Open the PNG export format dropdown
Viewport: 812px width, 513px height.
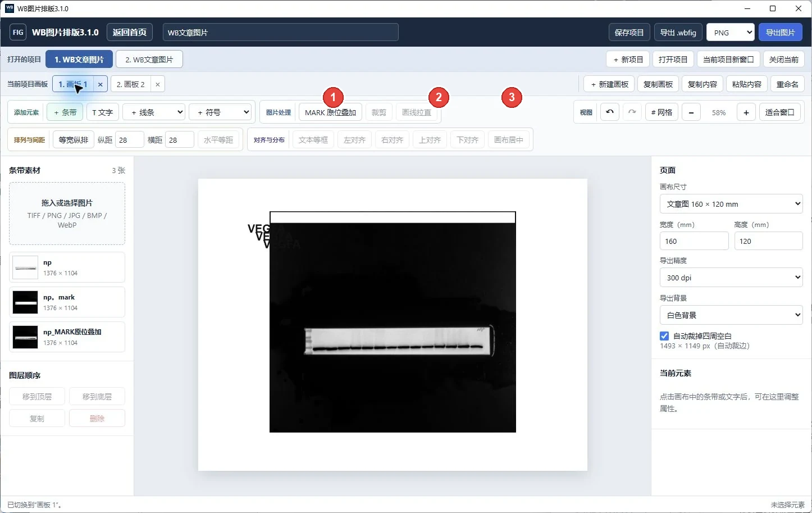tap(730, 32)
